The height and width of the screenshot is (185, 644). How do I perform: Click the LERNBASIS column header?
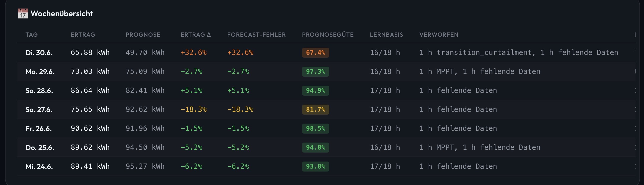(386, 35)
